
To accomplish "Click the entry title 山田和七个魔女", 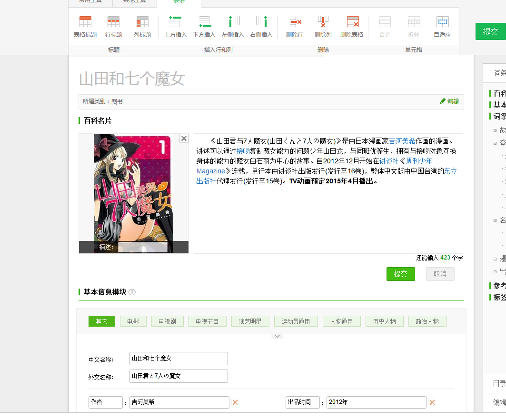I will (132, 79).
